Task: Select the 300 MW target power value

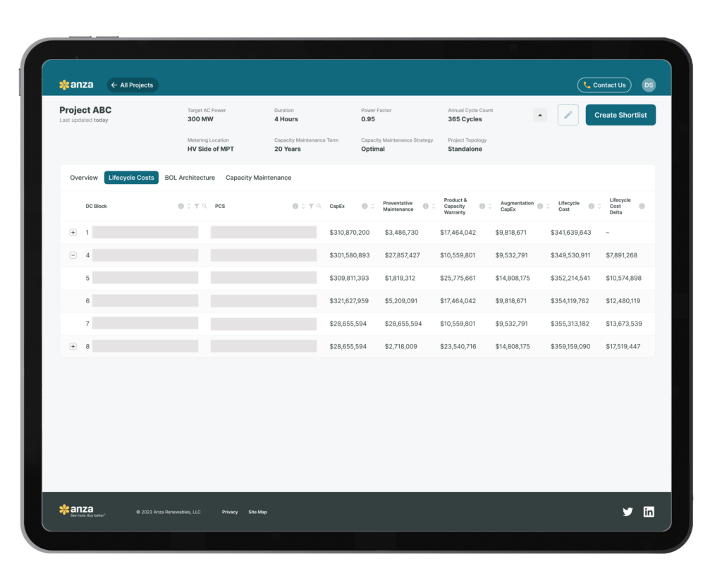Action: (200, 119)
